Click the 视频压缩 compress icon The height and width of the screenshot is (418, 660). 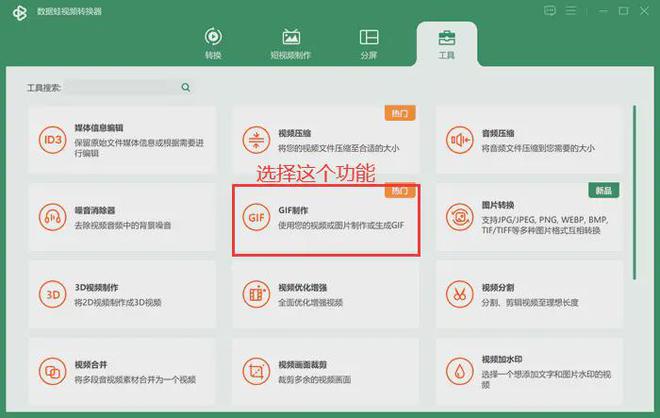click(256, 140)
